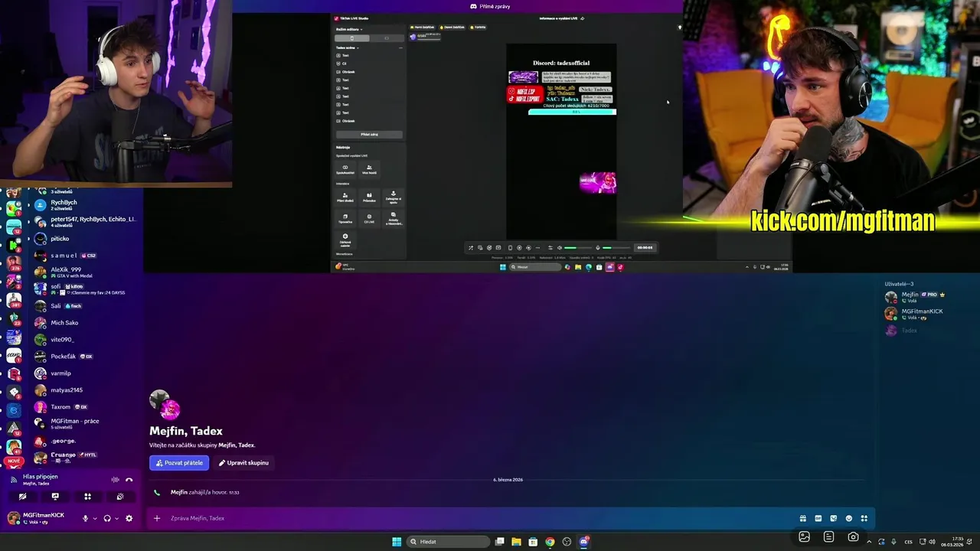Open Více hostů tool in TikTok Studio
Viewport: 980px width, 551px height.
click(369, 169)
